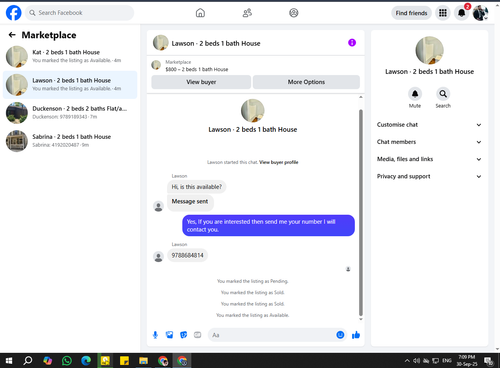Open the taskbar volume icon

tap(416, 360)
